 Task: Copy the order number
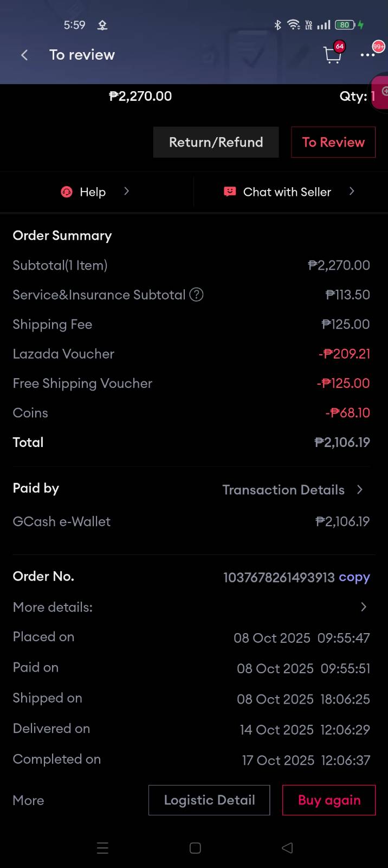point(354,577)
